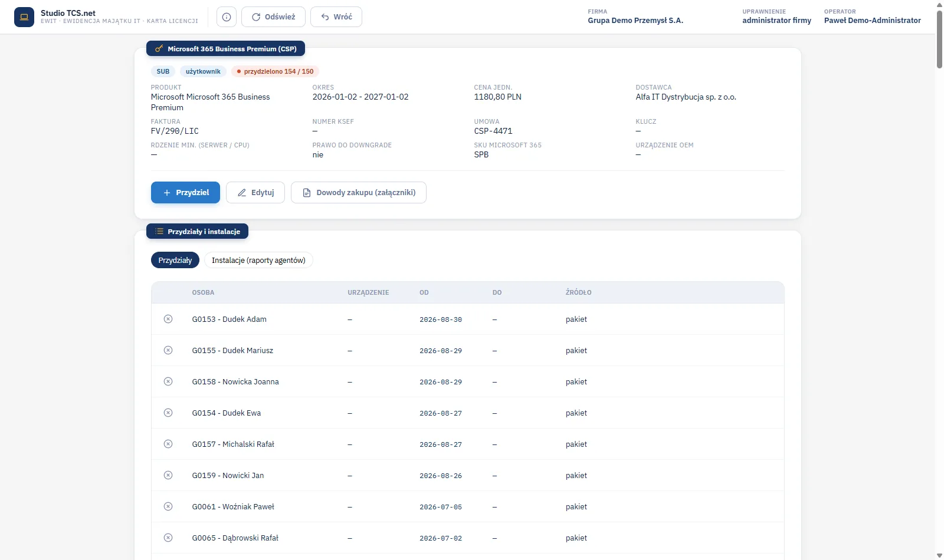Viewport: 944px width, 560px height.
Task: Click the OD column header
Action: pyautogui.click(x=424, y=292)
